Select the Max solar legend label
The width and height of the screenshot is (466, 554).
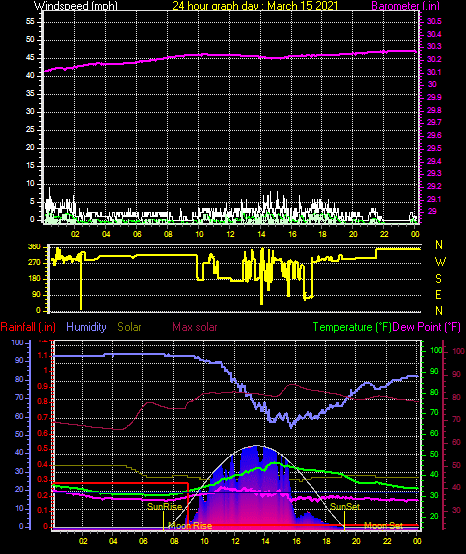pyautogui.click(x=195, y=327)
